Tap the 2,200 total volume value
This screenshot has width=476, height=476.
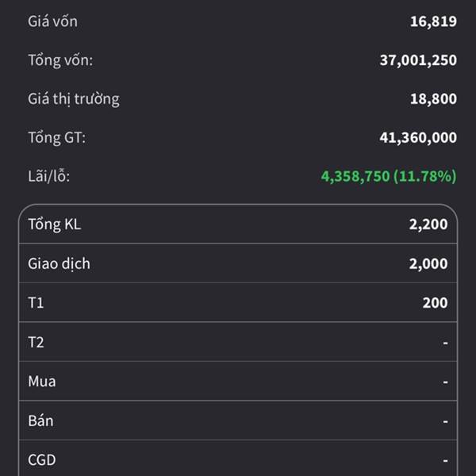[428, 225]
